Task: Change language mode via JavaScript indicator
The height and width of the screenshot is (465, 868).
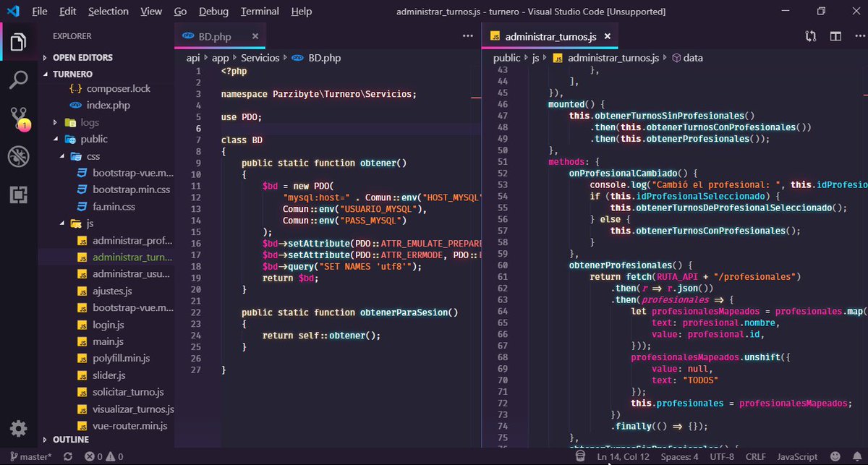Action: (797, 457)
